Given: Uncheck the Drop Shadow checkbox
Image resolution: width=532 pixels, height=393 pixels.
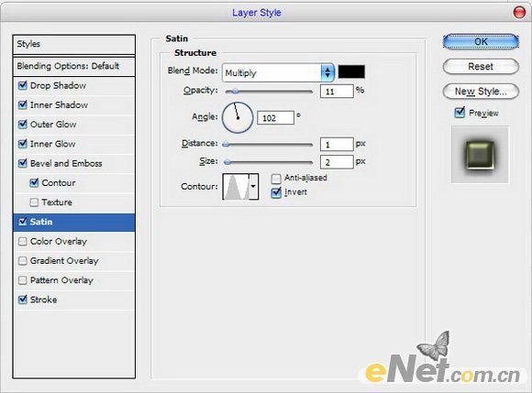Looking at the screenshot, I should tap(22, 85).
